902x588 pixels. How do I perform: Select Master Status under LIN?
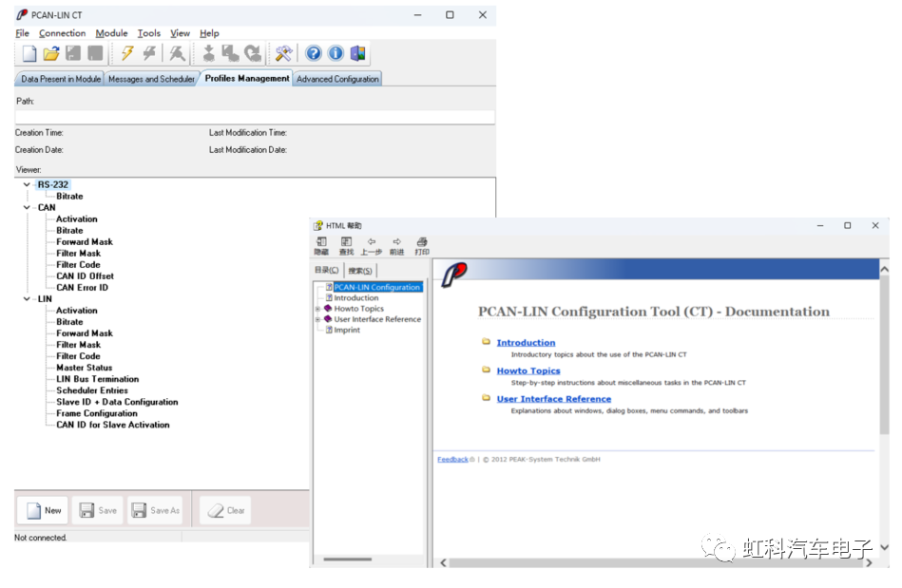point(84,368)
